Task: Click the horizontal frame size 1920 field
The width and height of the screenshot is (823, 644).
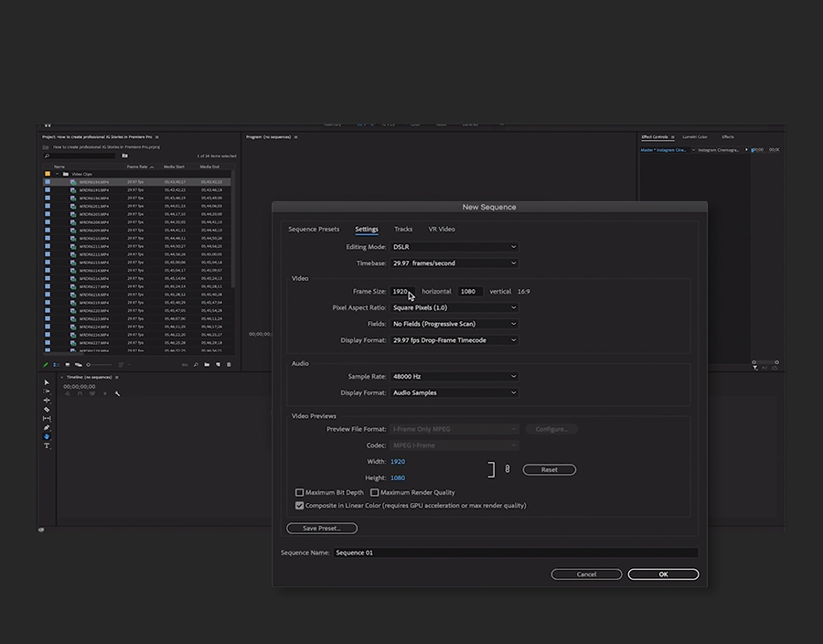Action: tap(402, 291)
